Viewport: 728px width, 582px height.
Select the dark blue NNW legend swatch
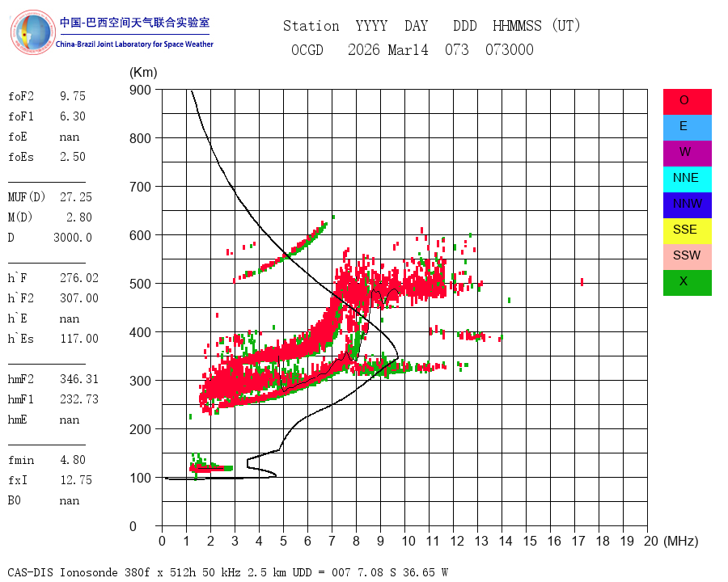pyautogui.click(x=687, y=205)
